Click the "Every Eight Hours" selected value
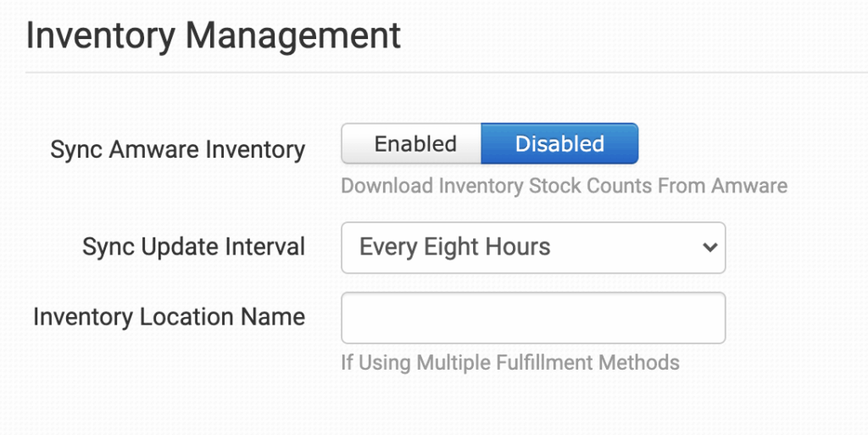The image size is (868, 435). (454, 248)
